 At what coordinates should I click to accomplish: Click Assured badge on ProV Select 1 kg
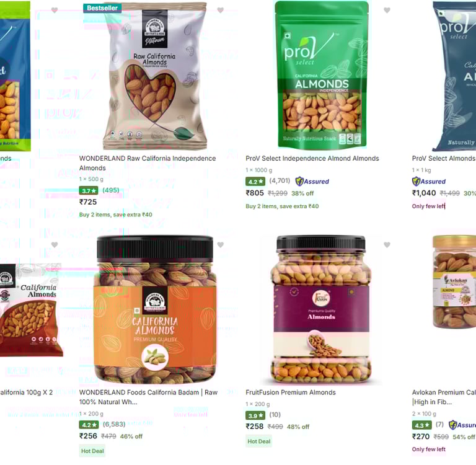pos(429,181)
